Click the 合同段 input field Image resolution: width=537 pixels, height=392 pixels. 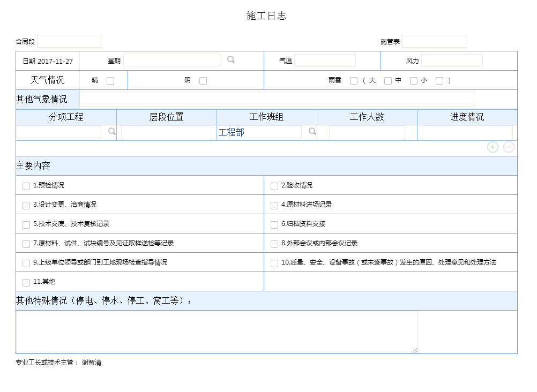(70, 41)
